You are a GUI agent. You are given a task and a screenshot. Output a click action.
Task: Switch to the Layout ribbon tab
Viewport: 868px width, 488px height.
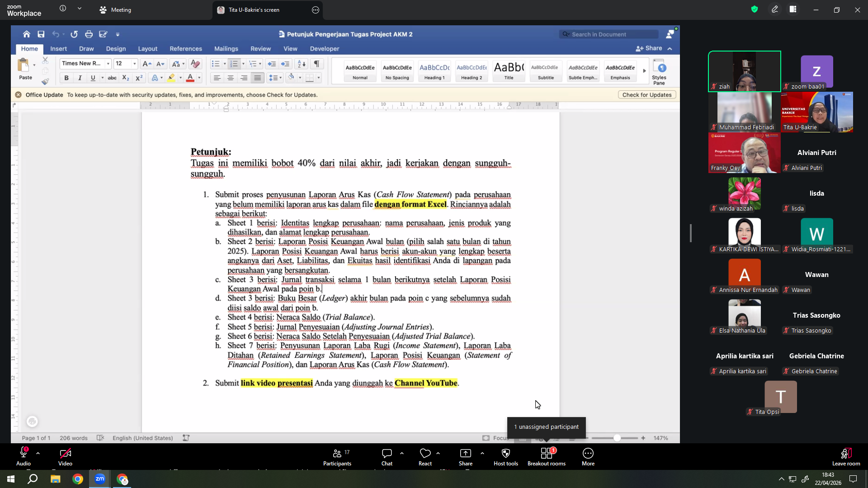click(x=148, y=49)
